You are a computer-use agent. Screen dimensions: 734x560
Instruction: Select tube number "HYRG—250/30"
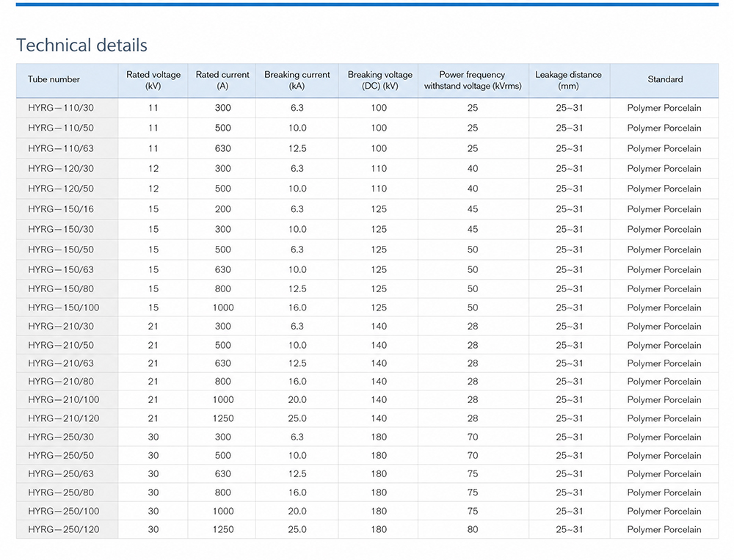[61, 437]
